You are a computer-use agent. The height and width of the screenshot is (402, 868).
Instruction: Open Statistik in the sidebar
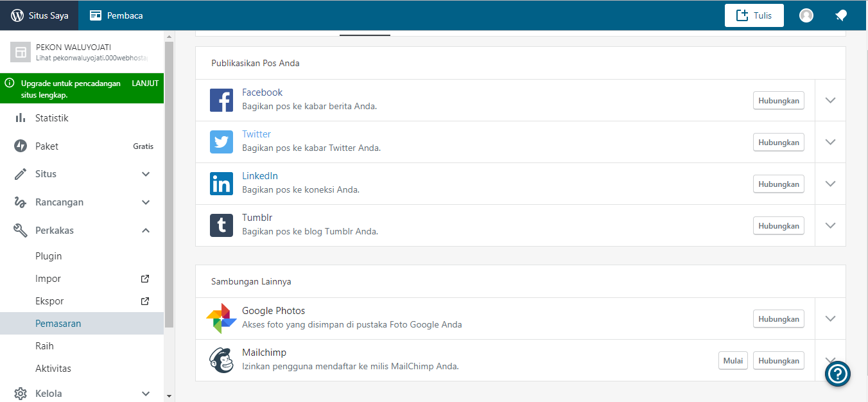82,118
